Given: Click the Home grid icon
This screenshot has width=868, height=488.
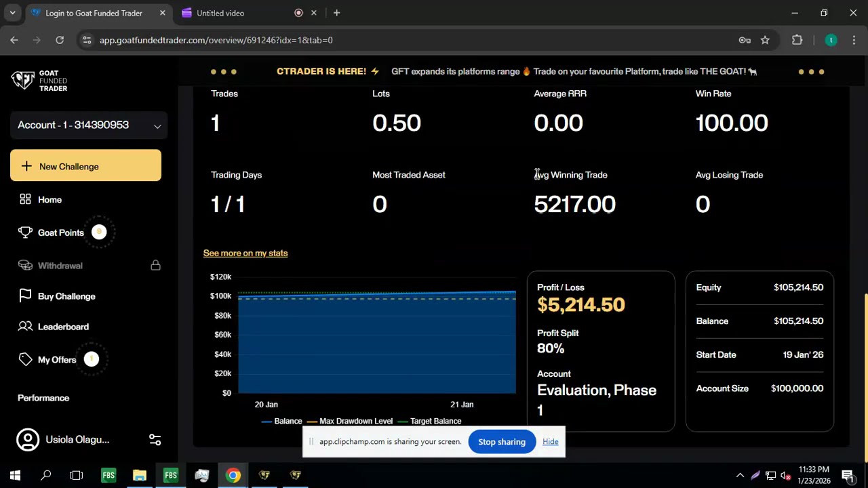Looking at the screenshot, I should (25, 199).
